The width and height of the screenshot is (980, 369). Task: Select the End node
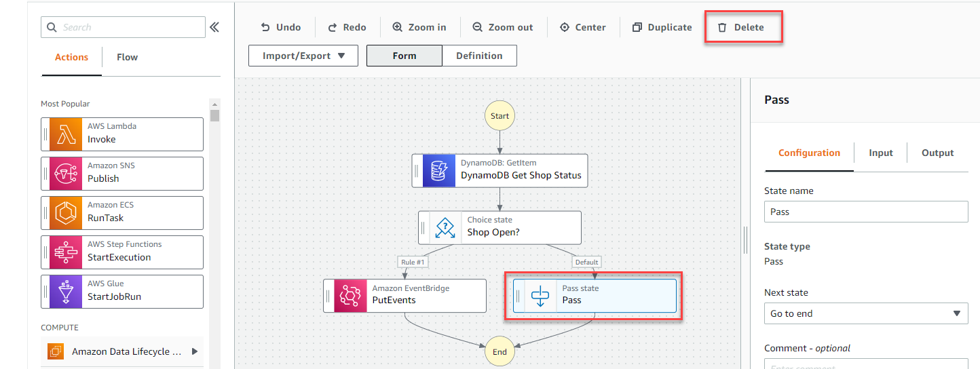click(x=500, y=351)
